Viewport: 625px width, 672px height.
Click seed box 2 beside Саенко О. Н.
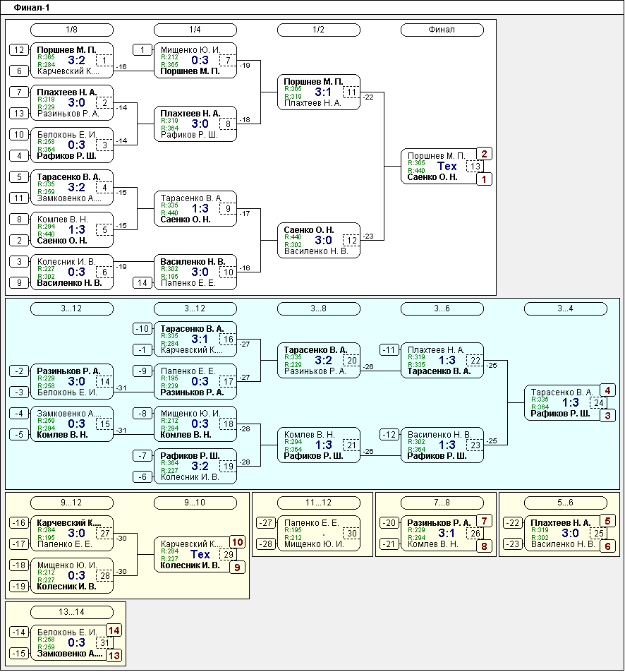click(19, 241)
